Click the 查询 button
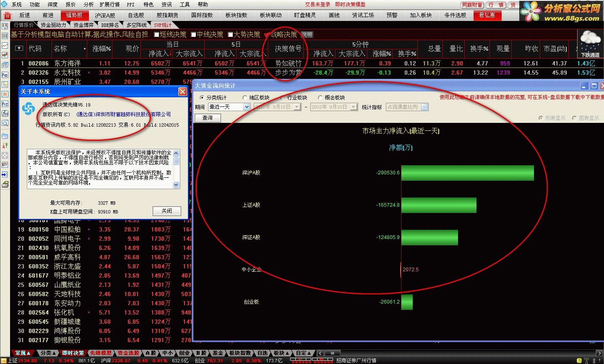The height and width of the screenshot is (364, 604). [208, 118]
